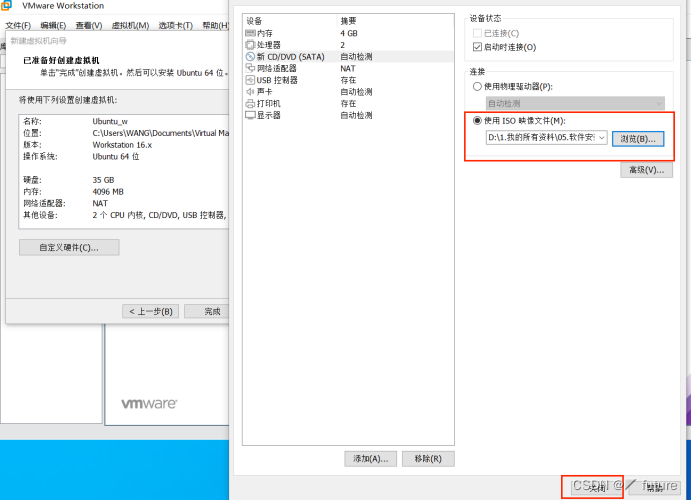Click the 自定义硬件(C)... button

pos(69,248)
